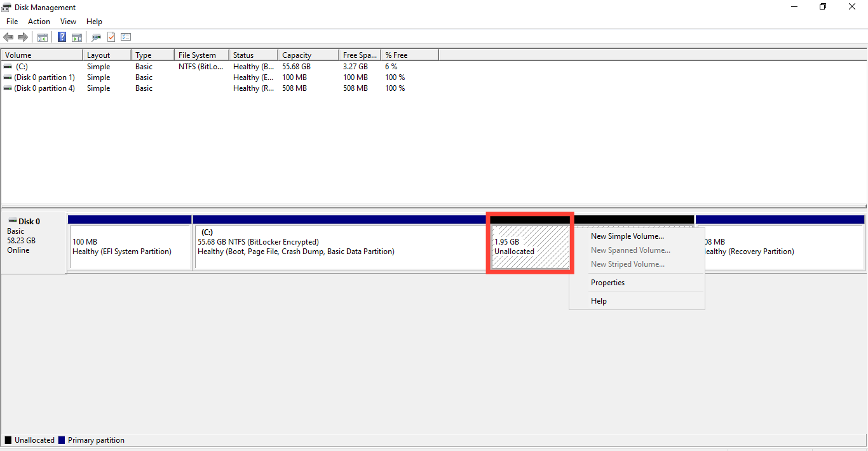
Task: Select Disk 0 partition 4 in the list
Action: (x=41, y=88)
